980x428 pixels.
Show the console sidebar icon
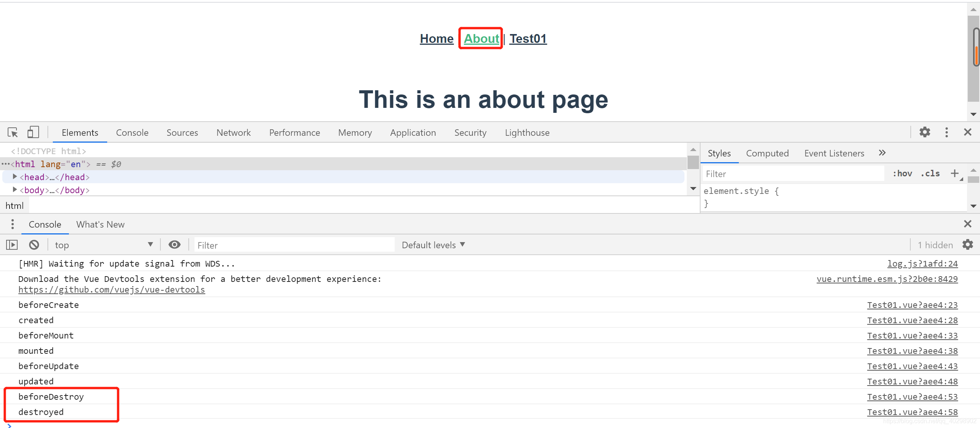[12, 245]
